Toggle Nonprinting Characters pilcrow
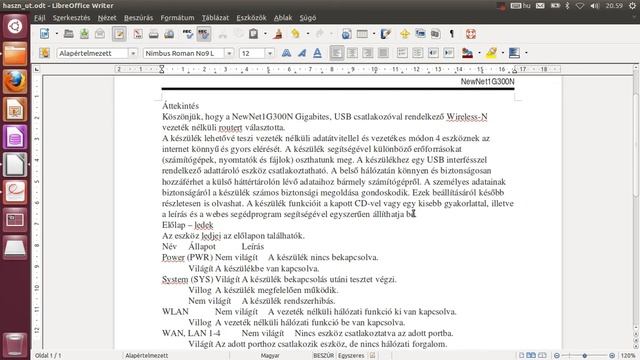 pyautogui.click(x=452, y=34)
